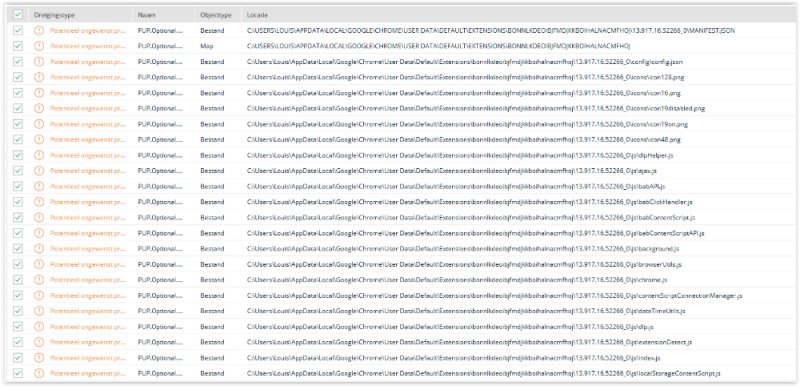Click the PUP.Optional name on the index.js row
Viewport: 800px width, 386px height.
[160, 358]
